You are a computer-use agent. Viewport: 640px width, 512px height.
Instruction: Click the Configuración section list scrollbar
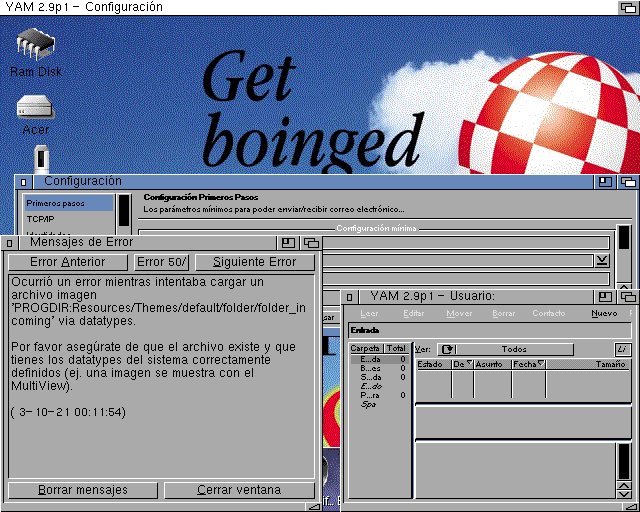point(124,210)
